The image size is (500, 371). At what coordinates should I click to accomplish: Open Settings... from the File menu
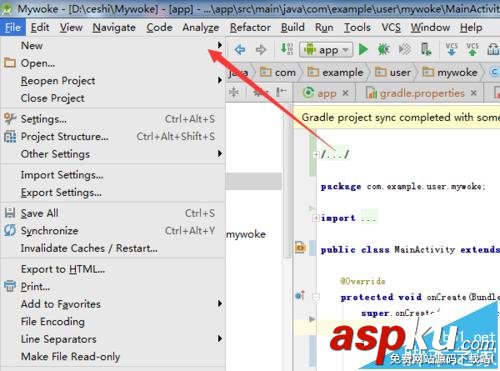113,119
